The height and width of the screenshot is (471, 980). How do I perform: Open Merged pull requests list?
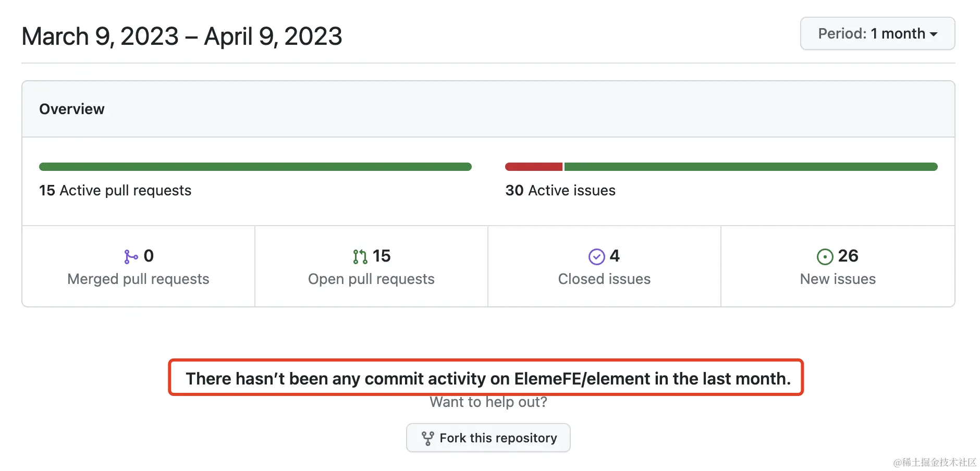point(138,279)
